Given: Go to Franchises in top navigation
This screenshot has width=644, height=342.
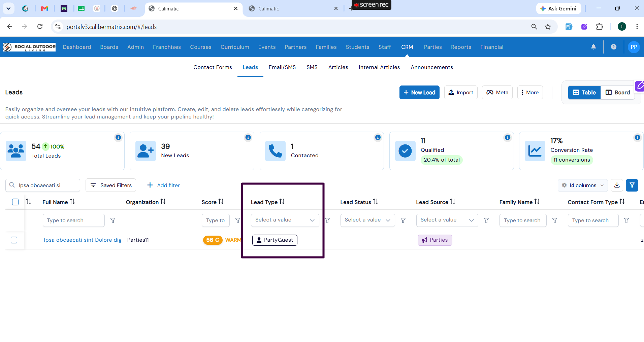Looking at the screenshot, I should tap(167, 47).
